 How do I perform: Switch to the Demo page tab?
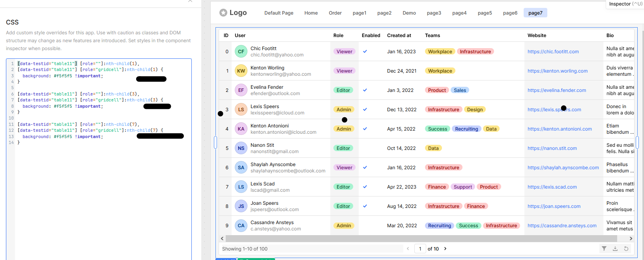[x=409, y=13]
